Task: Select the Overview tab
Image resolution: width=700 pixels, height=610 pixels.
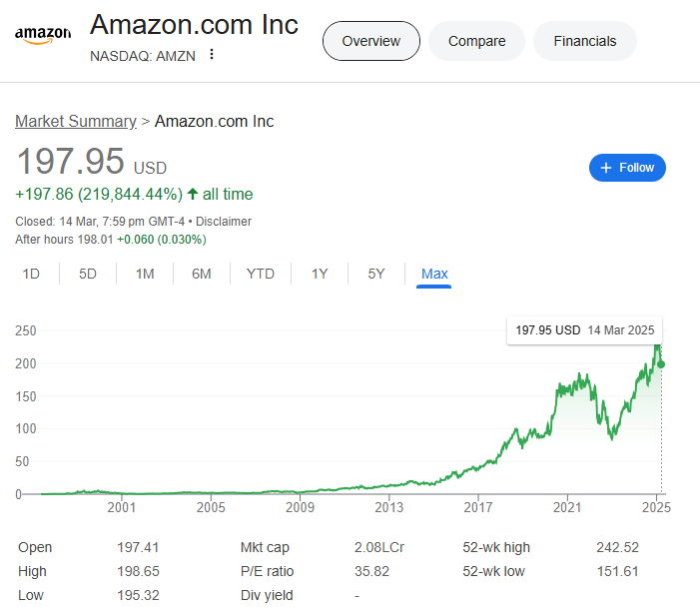Action: click(x=370, y=41)
